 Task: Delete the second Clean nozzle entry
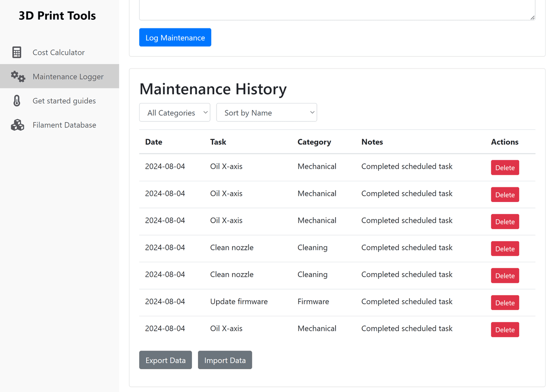tap(505, 276)
